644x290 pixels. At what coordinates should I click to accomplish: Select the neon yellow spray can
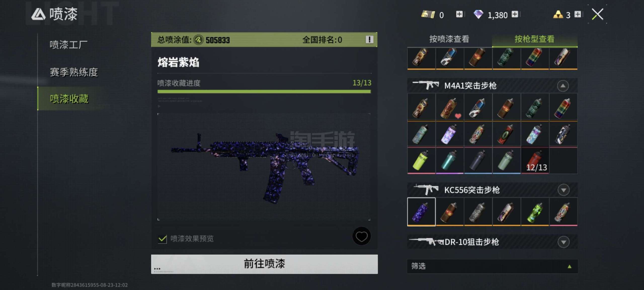point(421,160)
